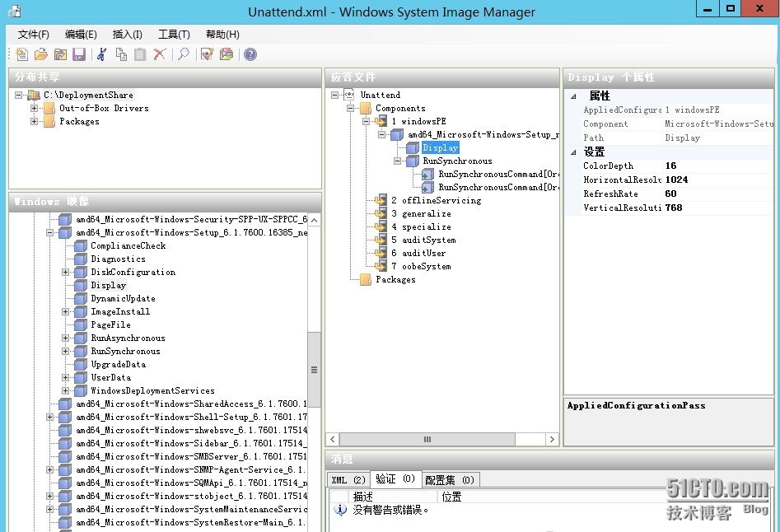Image resolution: width=780 pixels, height=532 pixels.
Task: Collapse the C:\DeploymentShare node
Action: pos(18,95)
